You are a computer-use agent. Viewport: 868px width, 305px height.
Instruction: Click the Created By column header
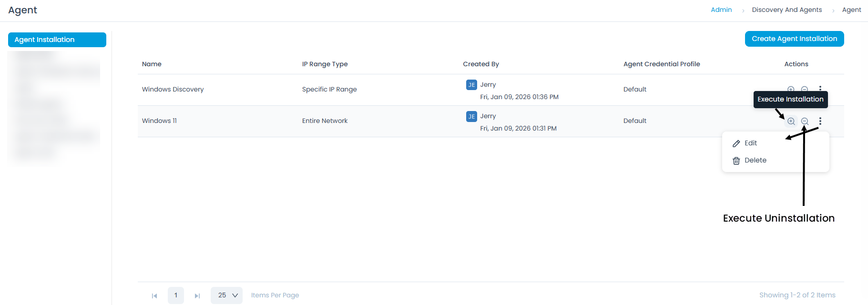tap(481, 64)
